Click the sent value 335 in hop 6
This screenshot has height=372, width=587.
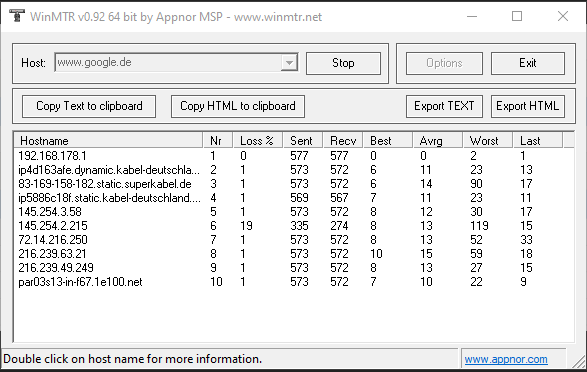299,226
